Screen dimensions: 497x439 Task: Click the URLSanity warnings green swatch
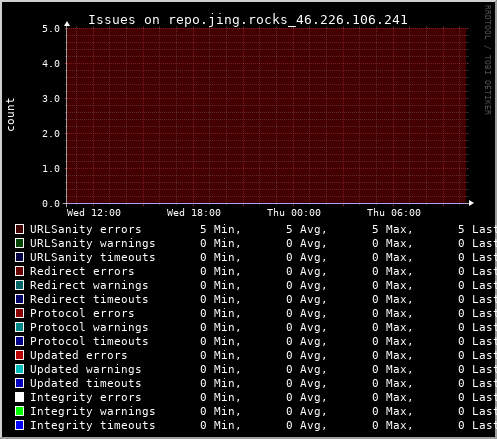pyautogui.click(x=19, y=243)
